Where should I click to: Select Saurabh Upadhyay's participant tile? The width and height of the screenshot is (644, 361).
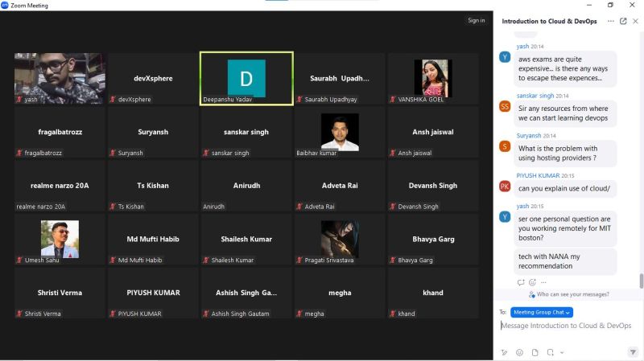tap(340, 78)
